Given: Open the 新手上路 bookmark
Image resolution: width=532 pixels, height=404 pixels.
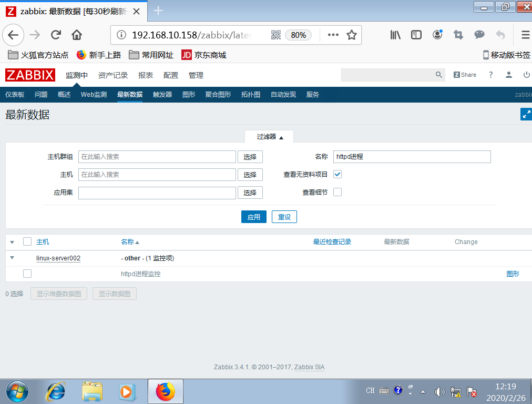Looking at the screenshot, I should pos(99,55).
